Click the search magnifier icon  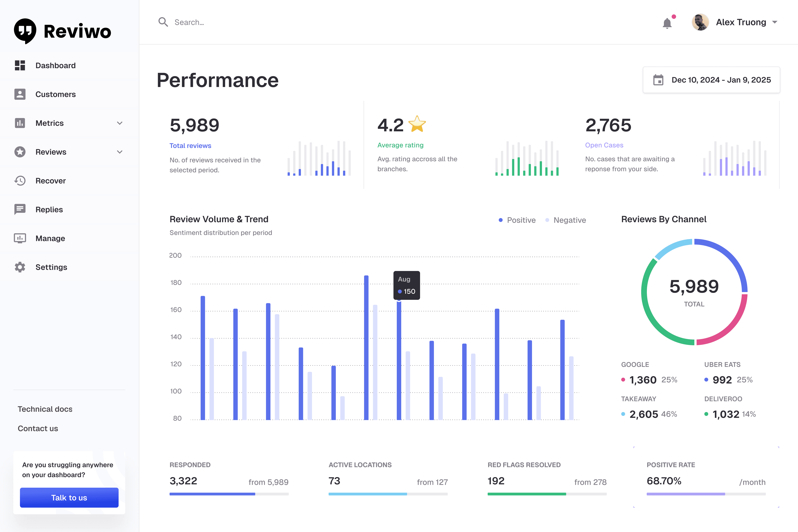click(x=163, y=22)
